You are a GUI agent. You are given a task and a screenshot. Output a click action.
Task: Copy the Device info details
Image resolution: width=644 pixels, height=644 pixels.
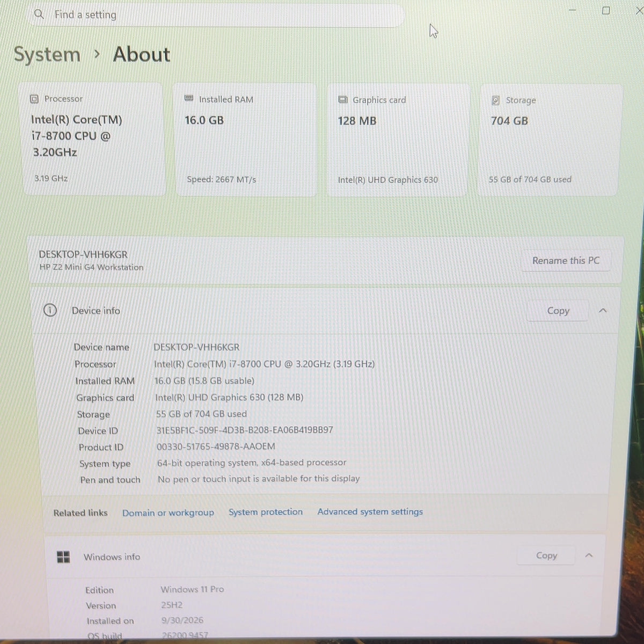coord(558,311)
